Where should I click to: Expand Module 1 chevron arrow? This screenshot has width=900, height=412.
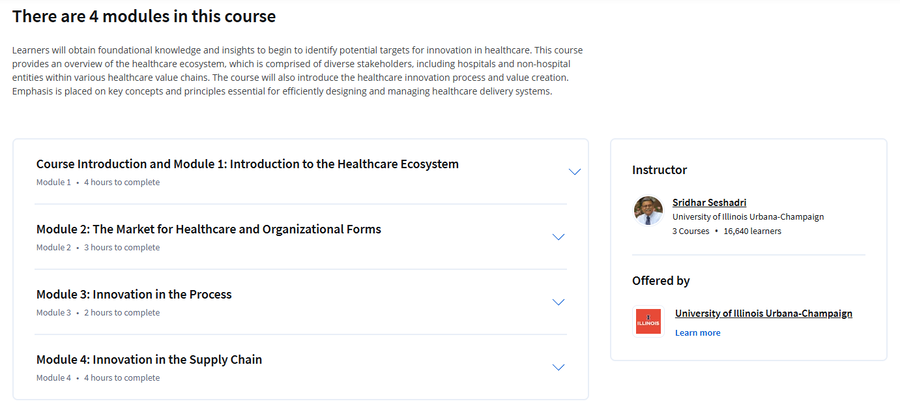575,172
